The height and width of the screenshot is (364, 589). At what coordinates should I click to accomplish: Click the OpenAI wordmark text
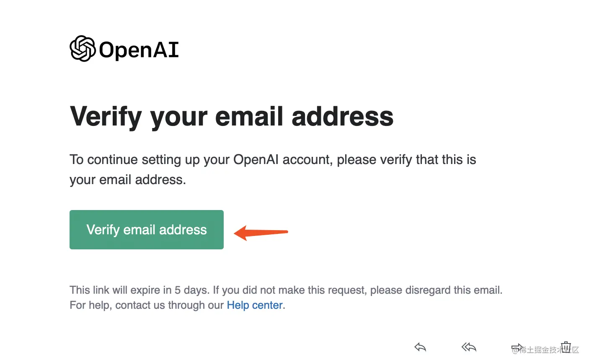pyautogui.click(x=139, y=50)
